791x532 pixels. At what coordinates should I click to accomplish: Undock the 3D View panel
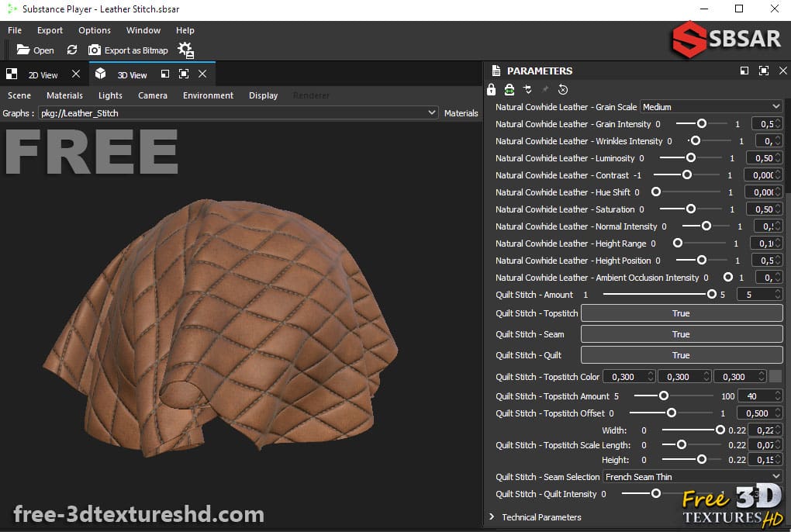pos(165,74)
